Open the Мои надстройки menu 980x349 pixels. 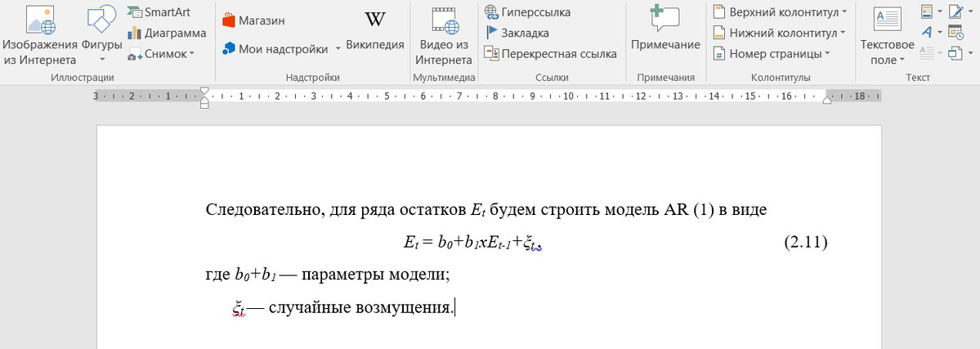(280, 49)
